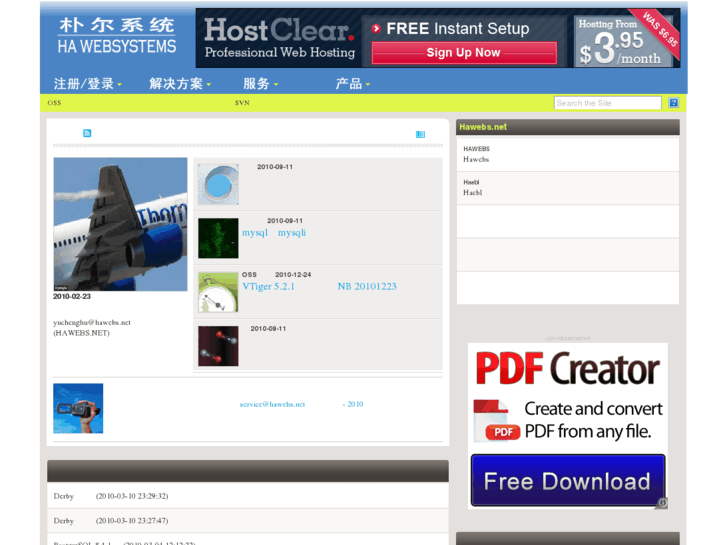Click the HA Websystems site logo

tap(117, 36)
